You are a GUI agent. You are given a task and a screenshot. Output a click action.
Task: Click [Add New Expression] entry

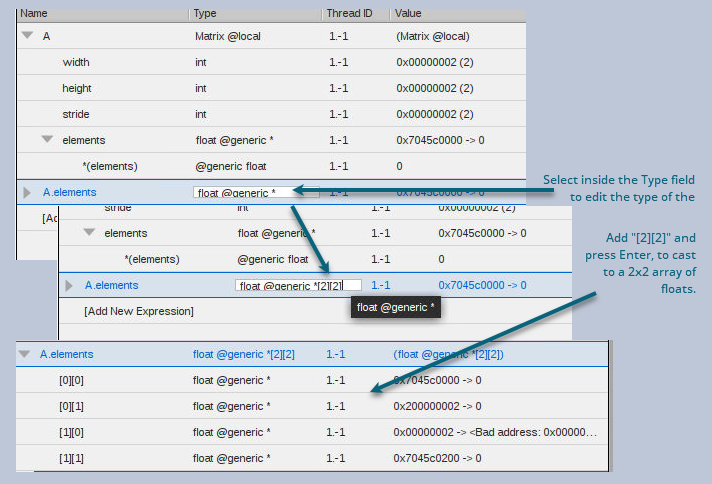click(138, 311)
